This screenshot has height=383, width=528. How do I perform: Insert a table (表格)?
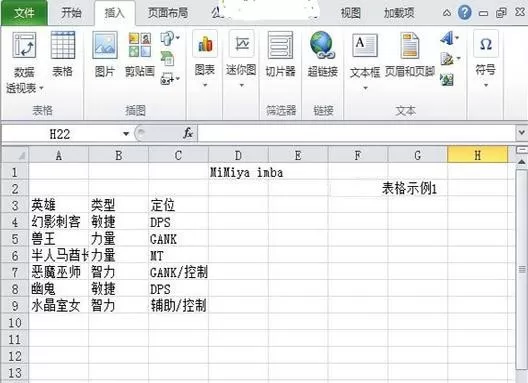tap(63, 54)
